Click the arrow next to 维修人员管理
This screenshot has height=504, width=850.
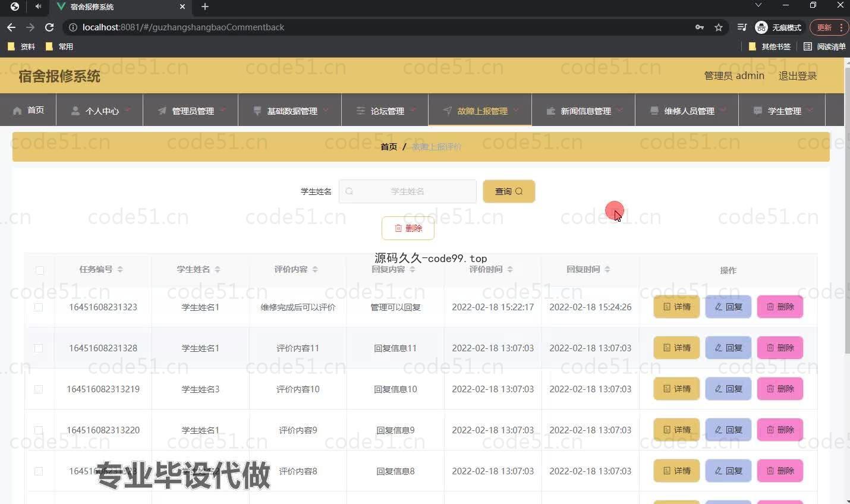[x=723, y=110]
